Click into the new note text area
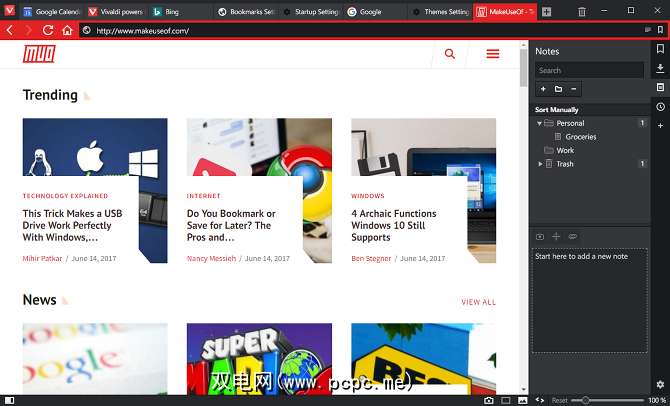This screenshot has width=670, height=406. 590,300
